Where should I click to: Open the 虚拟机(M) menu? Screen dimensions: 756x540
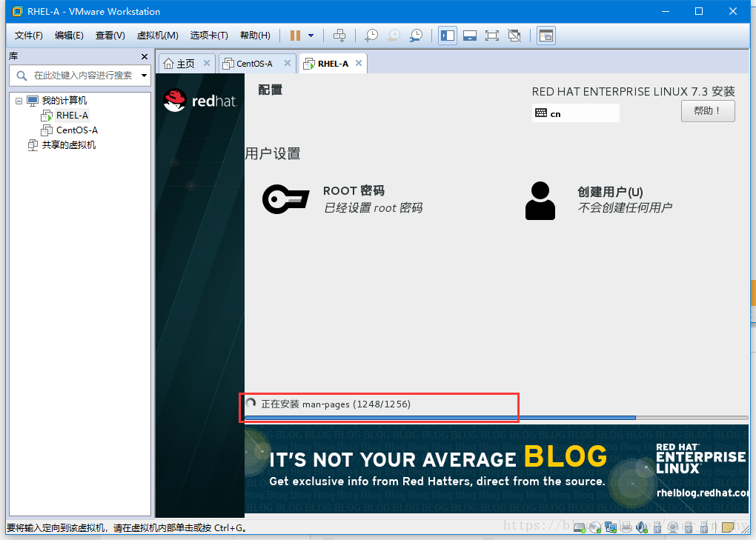click(x=157, y=35)
